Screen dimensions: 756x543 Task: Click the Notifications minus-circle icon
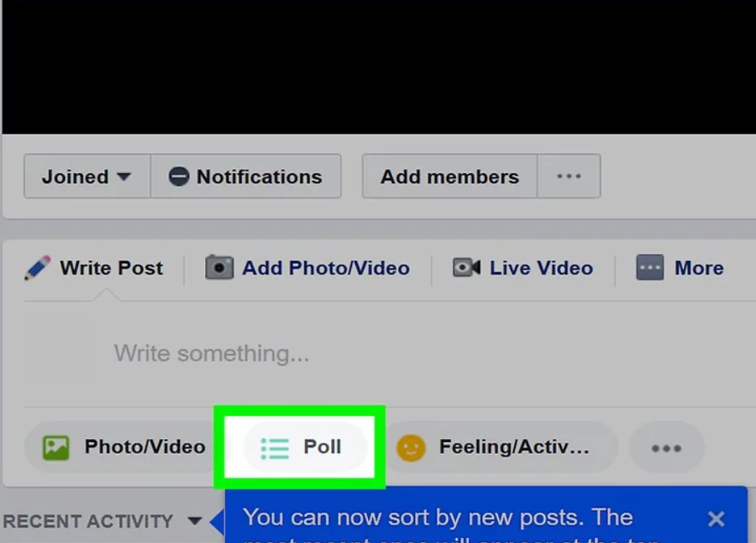tap(178, 177)
